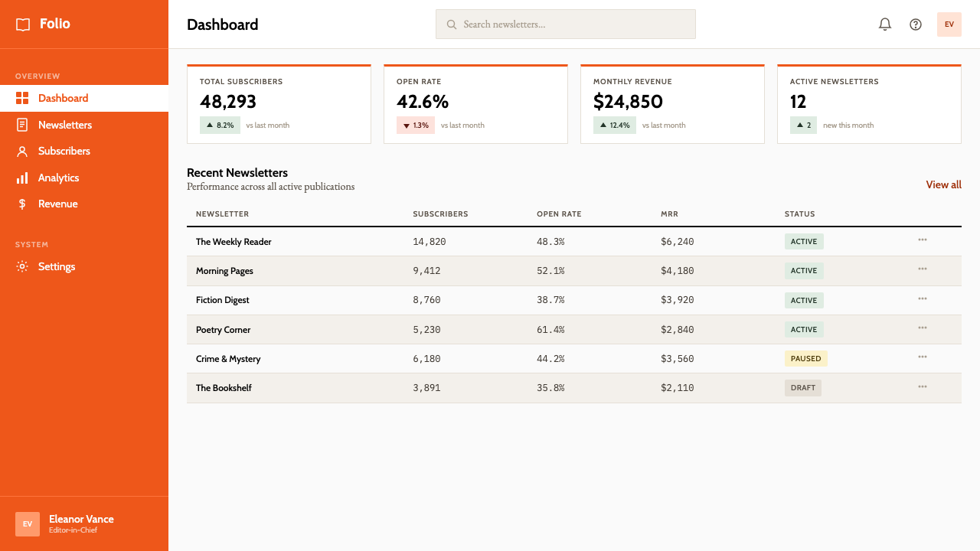Click the EV avatar beside Eleanor Vance
The width and height of the screenshot is (980, 551).
pyautogui.click(x=28, y=524)
